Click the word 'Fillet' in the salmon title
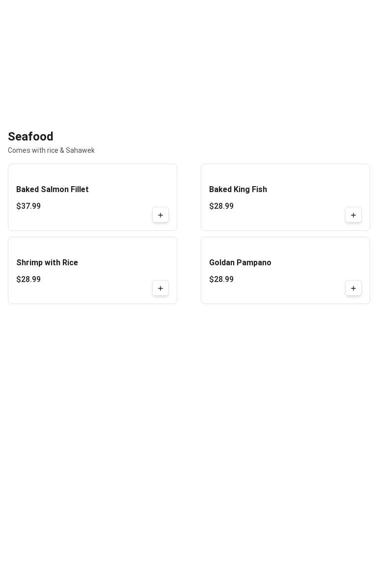Screen dimensions: 378x588 click(80, 190)
